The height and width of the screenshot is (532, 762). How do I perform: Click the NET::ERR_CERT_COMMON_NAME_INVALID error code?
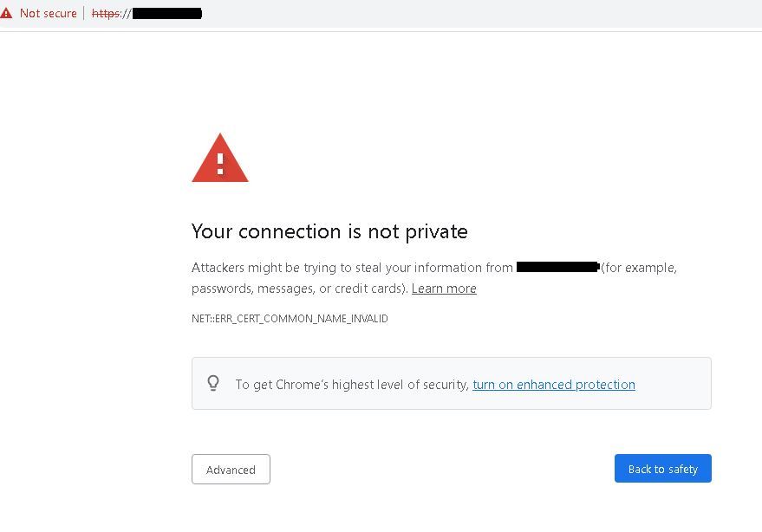(290, 319)
